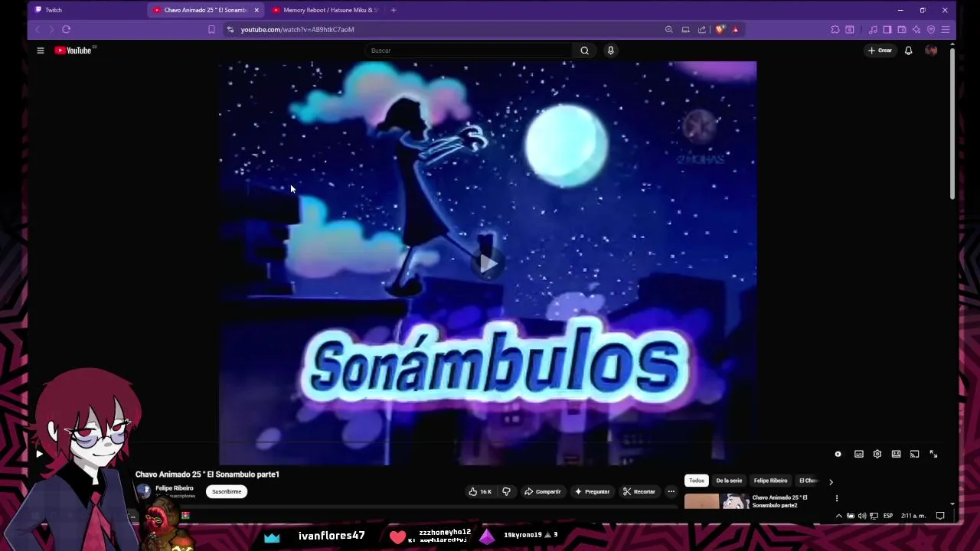Expand the filter chips with the right arrow

[x=831, y=481]
